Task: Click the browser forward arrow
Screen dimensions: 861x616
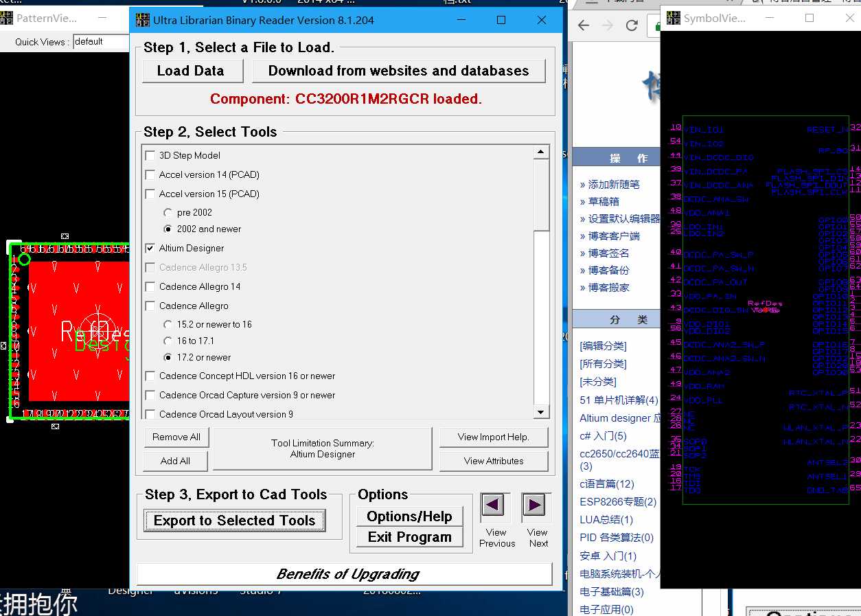Action: (608, 25)
